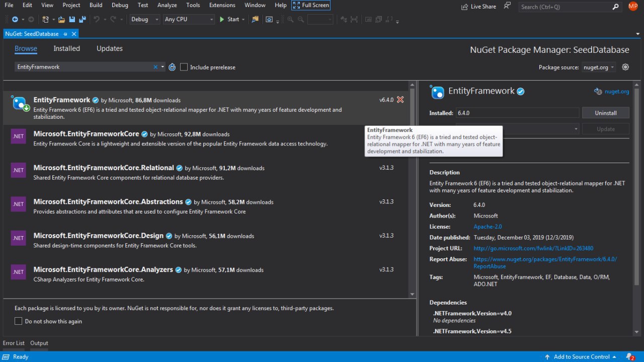The height and width of the screenshot is (362, 644).
Task: Save the current file with the disk icon
Action: 72,19
